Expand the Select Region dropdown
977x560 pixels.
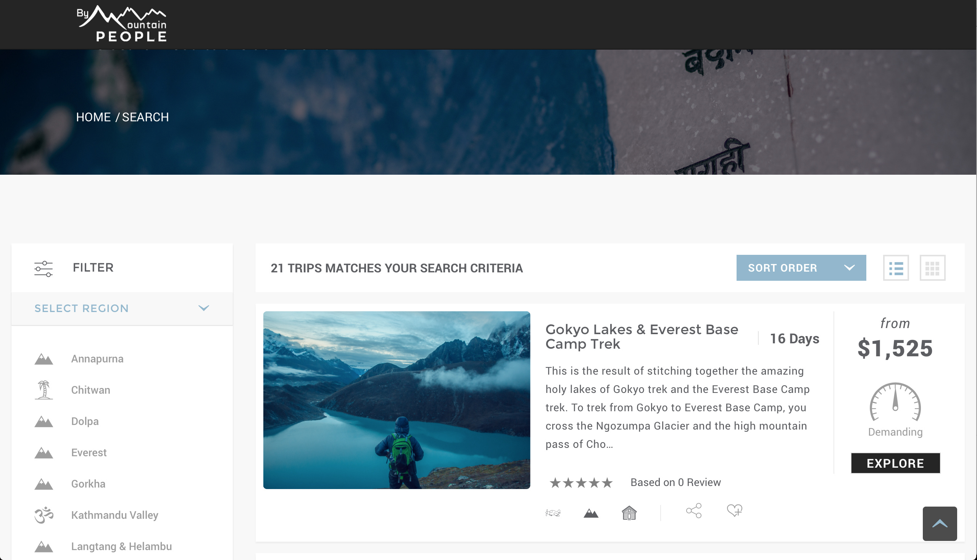coord(122,309)
